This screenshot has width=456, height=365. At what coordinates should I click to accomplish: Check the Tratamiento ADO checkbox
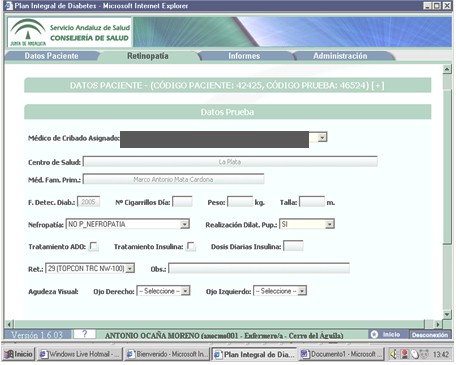click(94, 246)
